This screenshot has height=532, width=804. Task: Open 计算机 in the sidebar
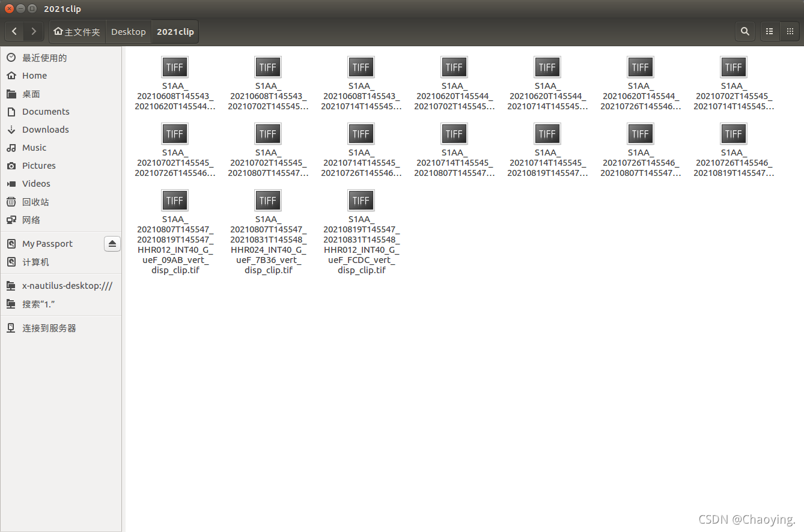click(x=61, y=262)
